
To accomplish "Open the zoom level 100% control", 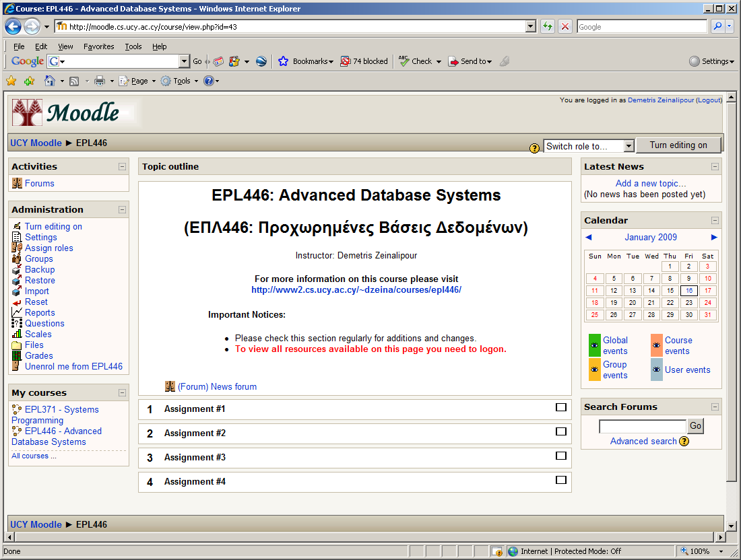I will (x=702, y=551).
